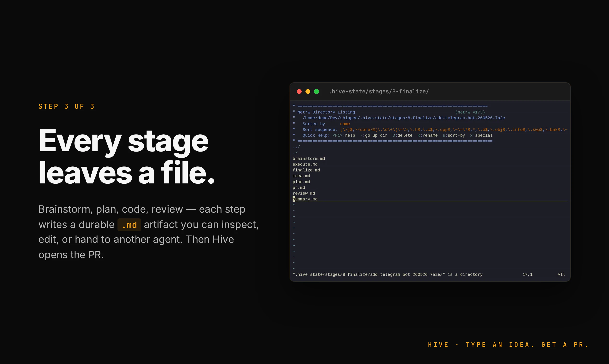Click the 17,1 cursor position indicator

click(527, 274)
